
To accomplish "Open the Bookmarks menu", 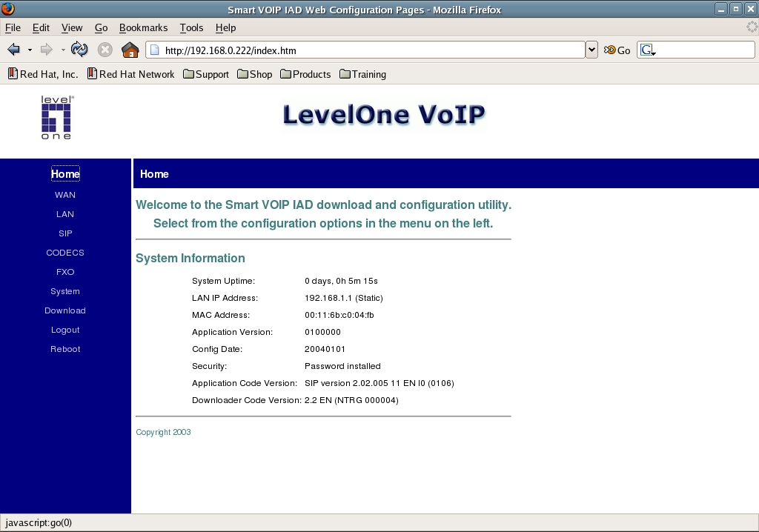I will click(x=143, y=27).
